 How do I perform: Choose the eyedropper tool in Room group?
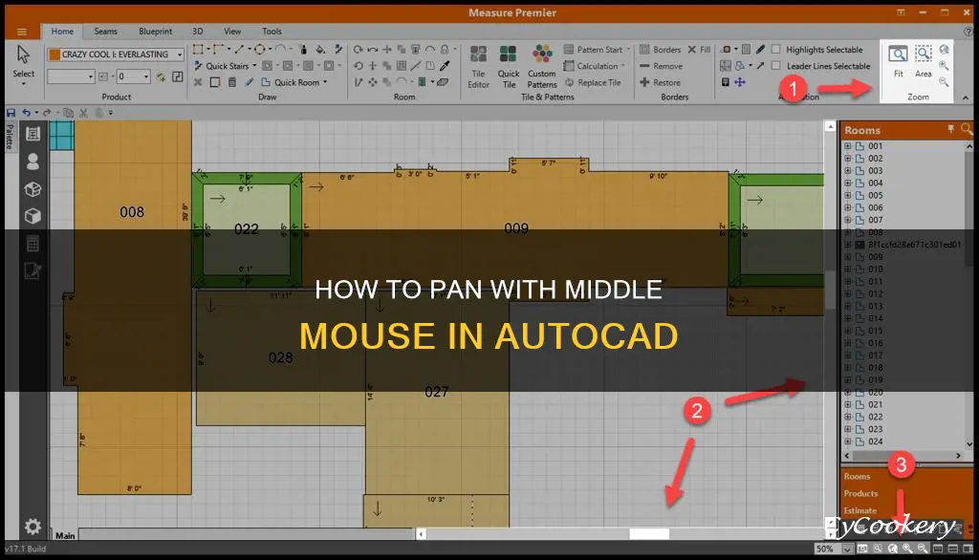tap(445, 66)
